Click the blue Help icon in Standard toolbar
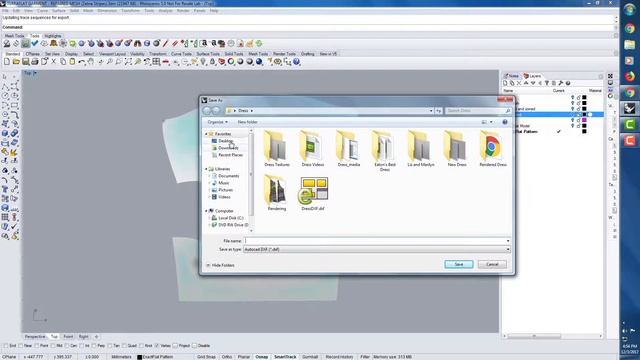The height and width of the screenshot is (360, 640). [x=297, y=62]
